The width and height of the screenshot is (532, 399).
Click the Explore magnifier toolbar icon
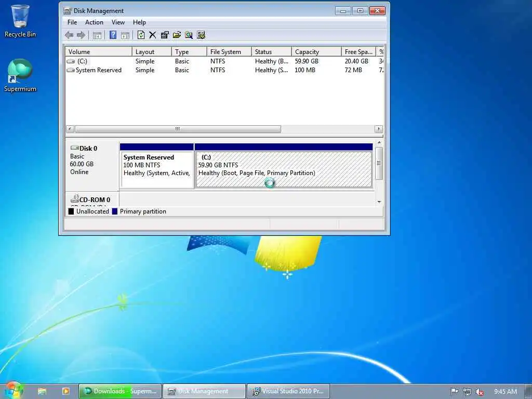click(x=189, y=35)
